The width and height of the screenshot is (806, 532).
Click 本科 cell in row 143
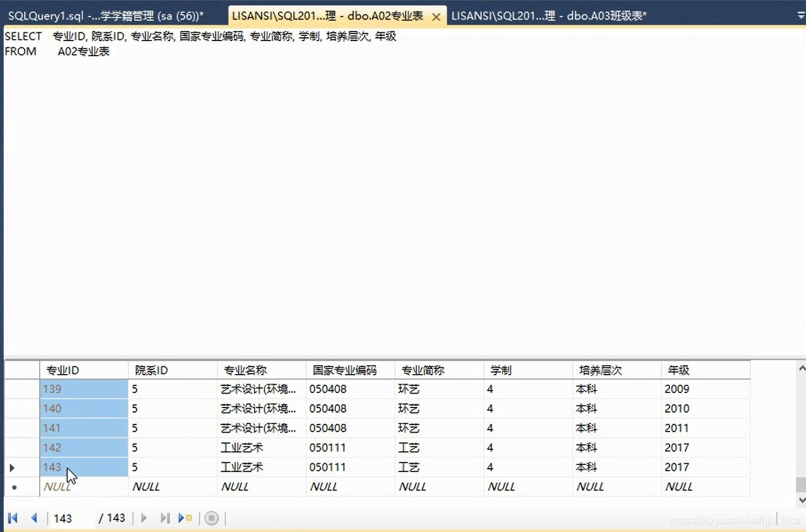(x=617, y=468)
